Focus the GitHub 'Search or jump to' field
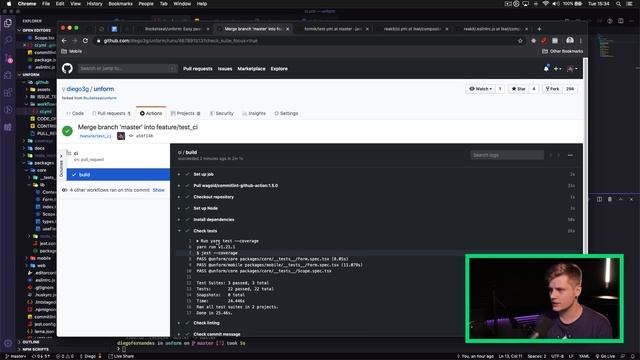Screen dimensions: 640x360 127,69
